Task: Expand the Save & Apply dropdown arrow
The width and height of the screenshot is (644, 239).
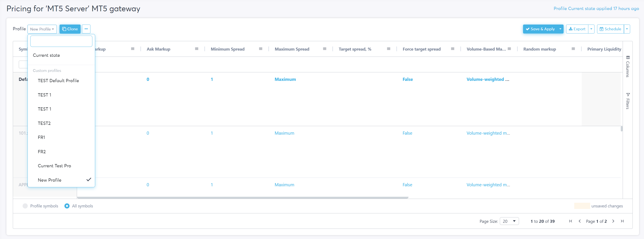Action: tap(560, 29)
